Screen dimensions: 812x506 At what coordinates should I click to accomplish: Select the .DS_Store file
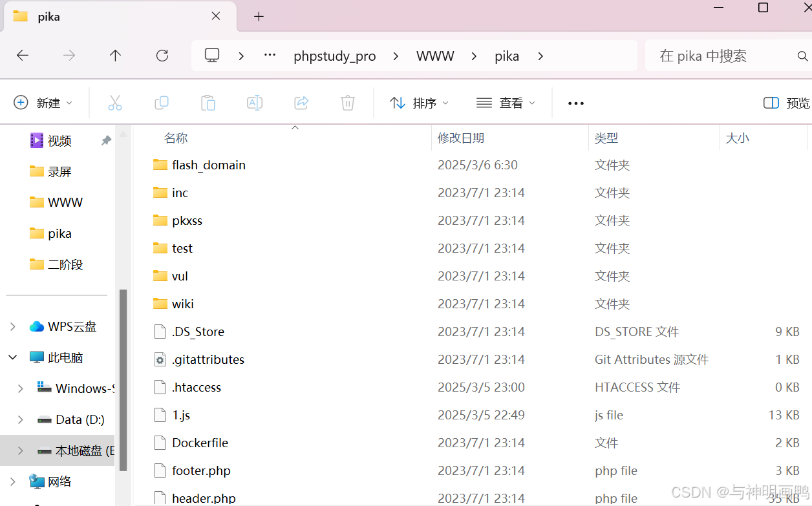coord(198,332)
